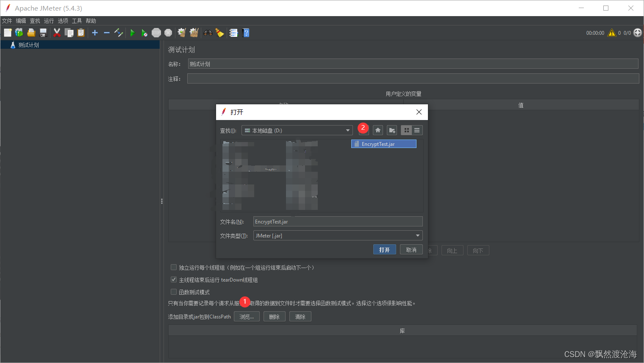Uncheck 主线程结束后运行 tearDown线程组
644x363 pixels.
coord(174,279)
